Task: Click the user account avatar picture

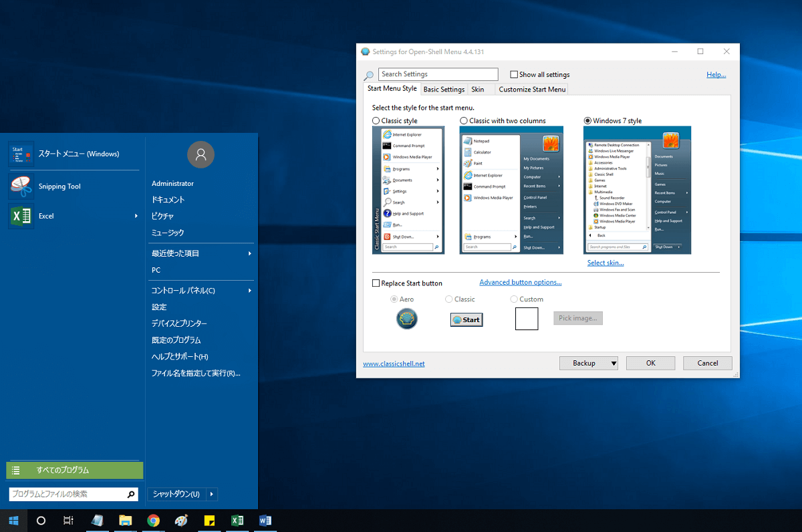Action: [x=200, y=154]
